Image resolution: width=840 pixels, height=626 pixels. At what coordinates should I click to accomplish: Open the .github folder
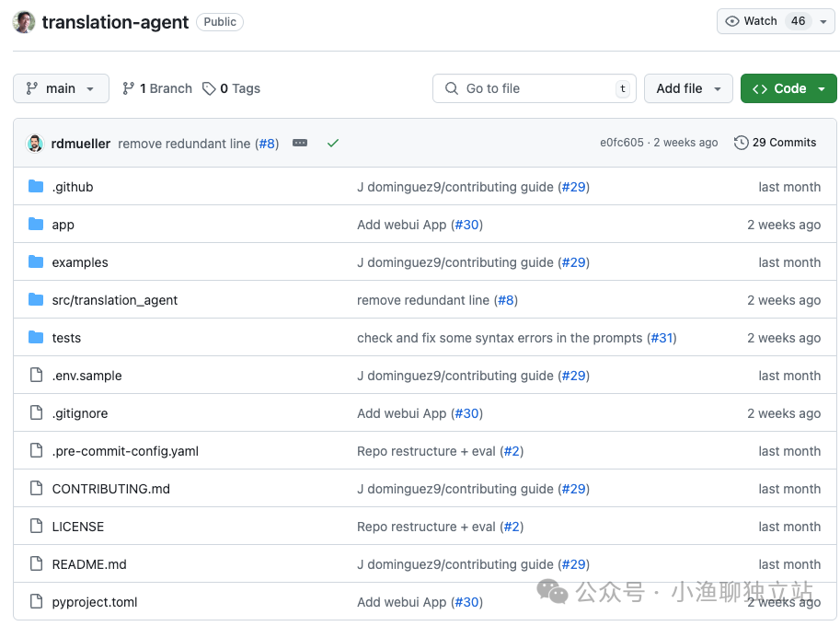pyautogui.click(x=73, y=187)
